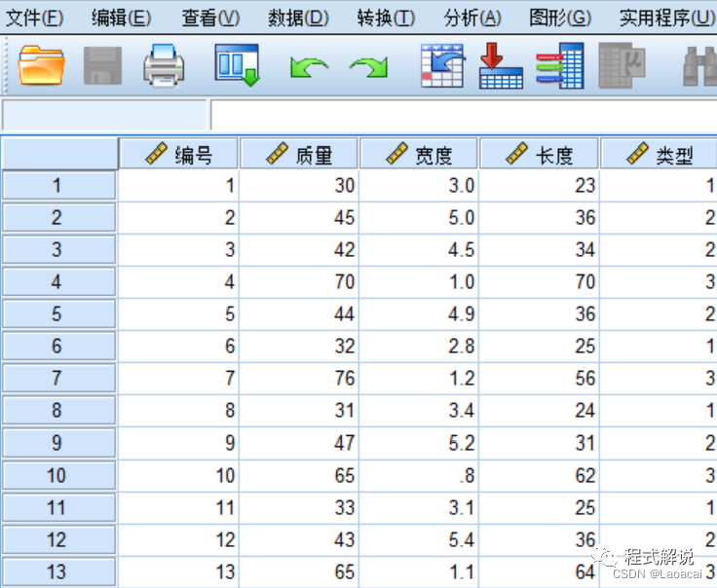Click the Go to Case icon
717x588 pixels.
coord(442,65)
